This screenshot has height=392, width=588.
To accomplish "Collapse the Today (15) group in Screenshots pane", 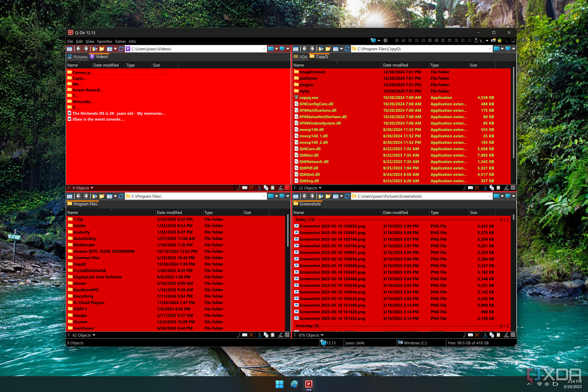I will pyautogui.click(x=505, y=220).
